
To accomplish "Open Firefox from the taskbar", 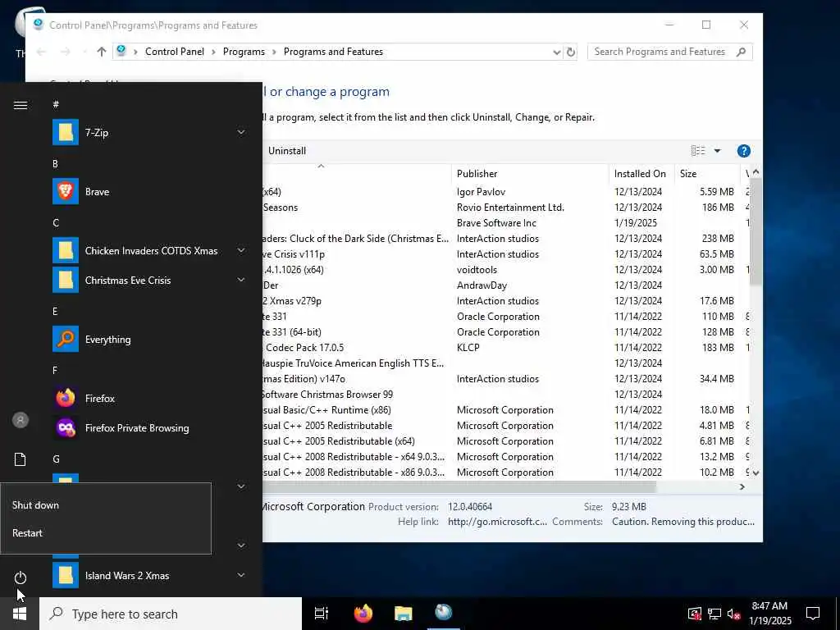I will (x=363, y=614).
